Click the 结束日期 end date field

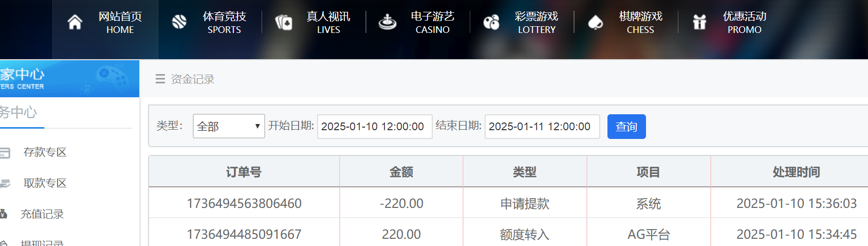click(x=542, y=127)
